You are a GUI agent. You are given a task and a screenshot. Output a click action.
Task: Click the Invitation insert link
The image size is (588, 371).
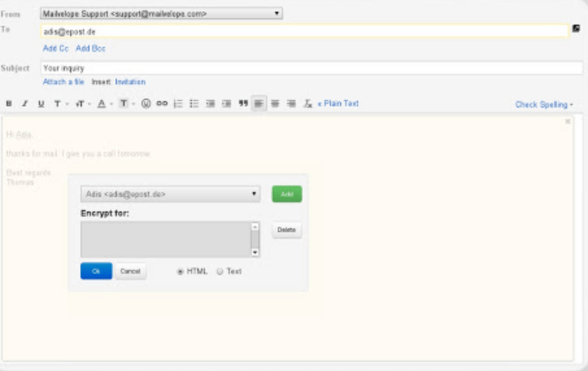point(130,82)
